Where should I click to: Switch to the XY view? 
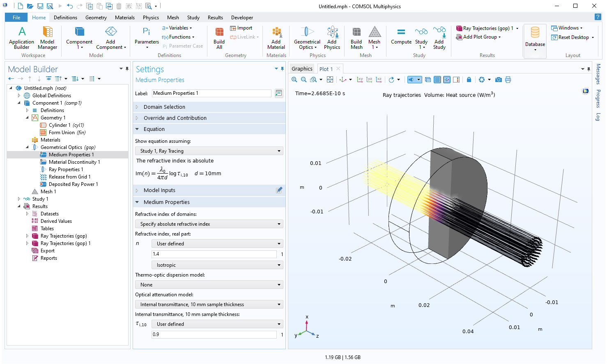[360, 80]
